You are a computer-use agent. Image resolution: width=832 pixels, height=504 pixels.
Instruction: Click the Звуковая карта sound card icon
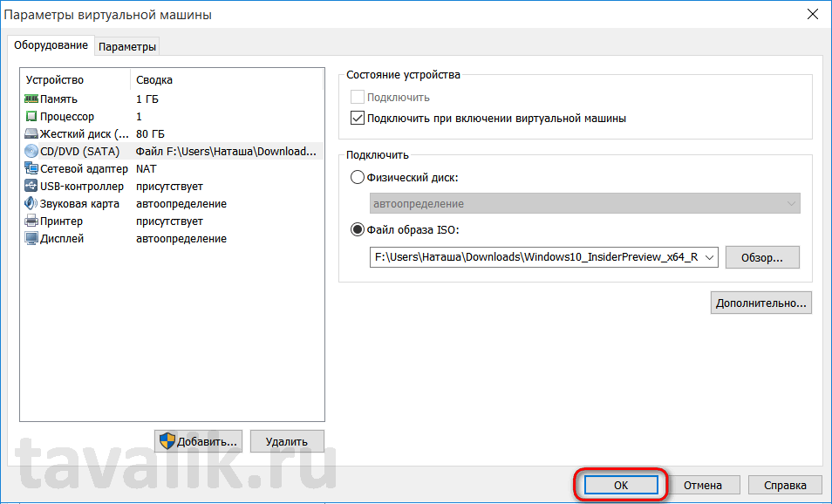tap(31, 204)
